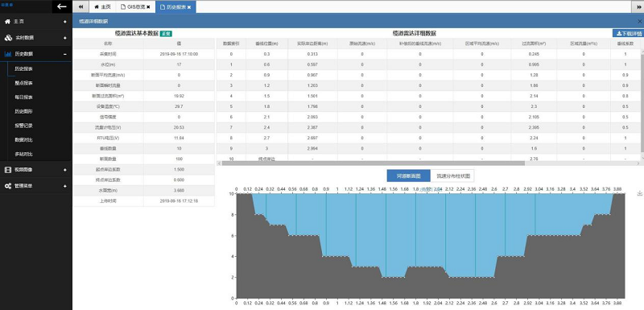The height and width of the screenshot is (310, 644).
Task: Click the chart save-image download icon
Action: (x=639, y=193)
